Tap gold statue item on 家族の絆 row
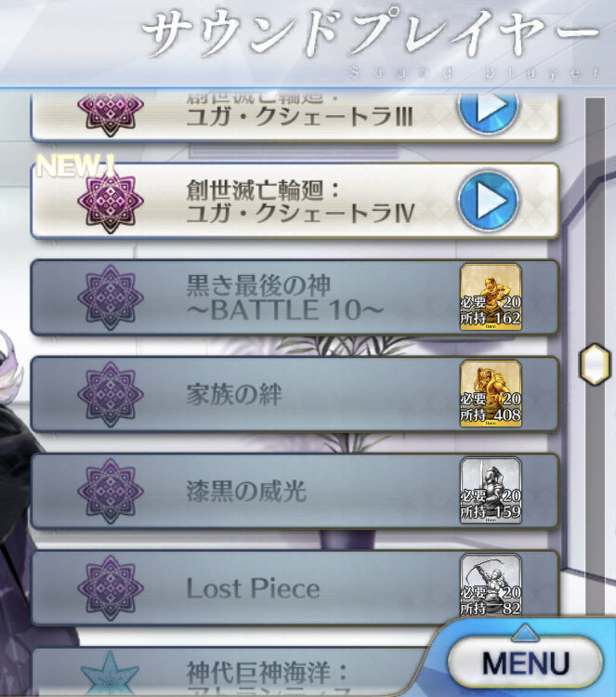The width and height of the screenshot is (616, 697). coord(491,393)
